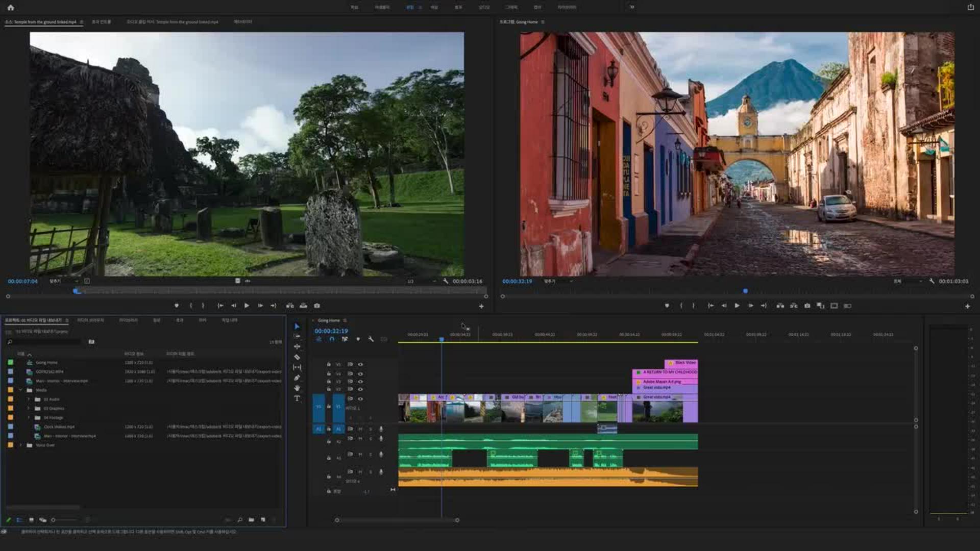Open the Going Home sequence panel menu
Viewport: 980px width, 551px height.
coord(345,320)
